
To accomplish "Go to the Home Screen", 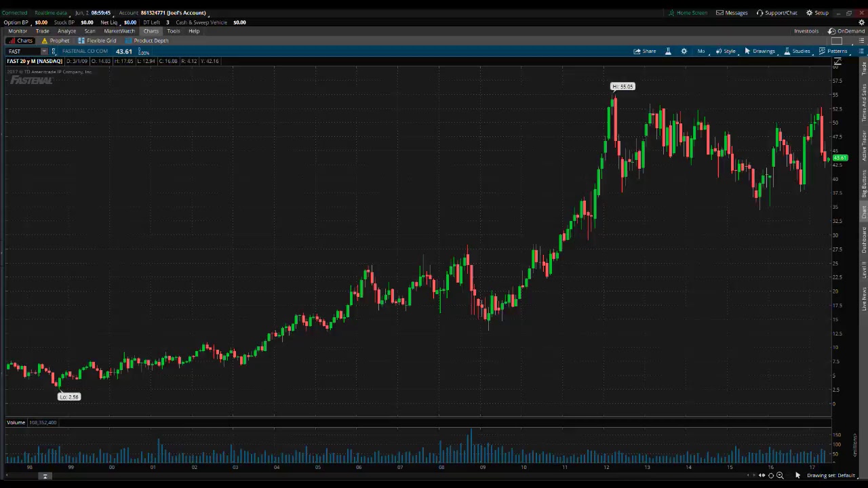I will coord(688,13).
